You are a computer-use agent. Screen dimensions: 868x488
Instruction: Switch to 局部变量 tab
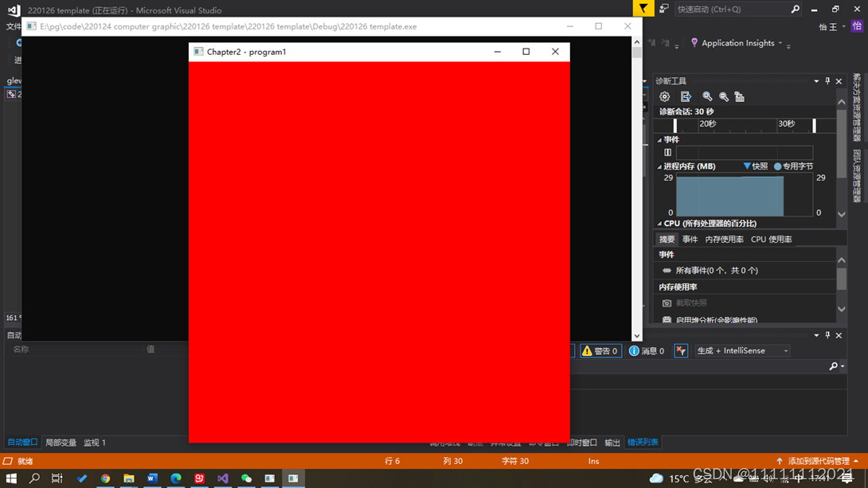[61, 443]
